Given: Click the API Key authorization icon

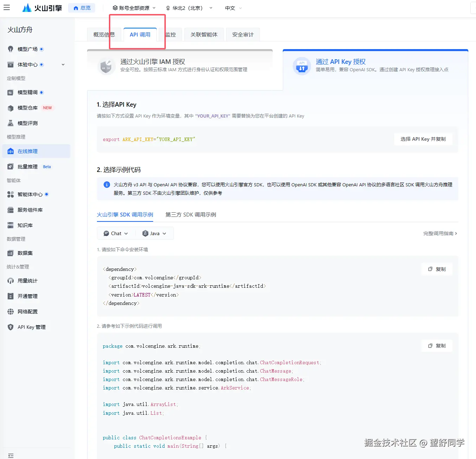Looking at the screenshot, I should click(302, 66).
